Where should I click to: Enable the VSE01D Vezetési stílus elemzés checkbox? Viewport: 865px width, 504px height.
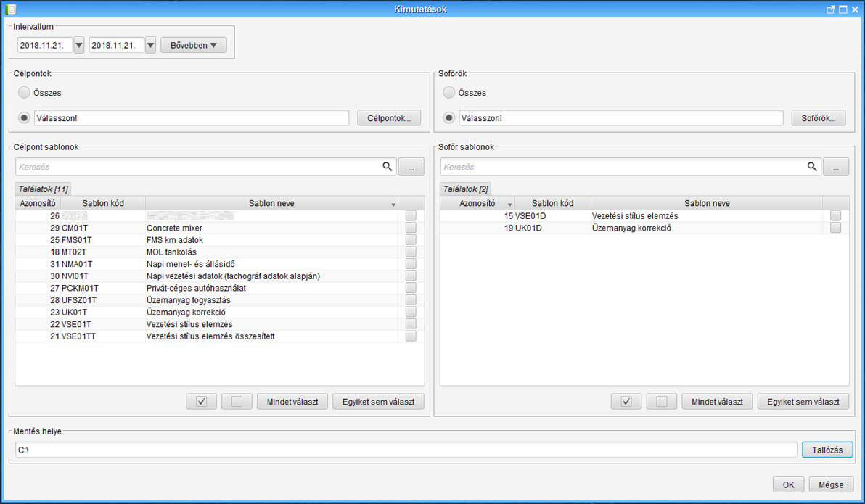tap(835, 215)
